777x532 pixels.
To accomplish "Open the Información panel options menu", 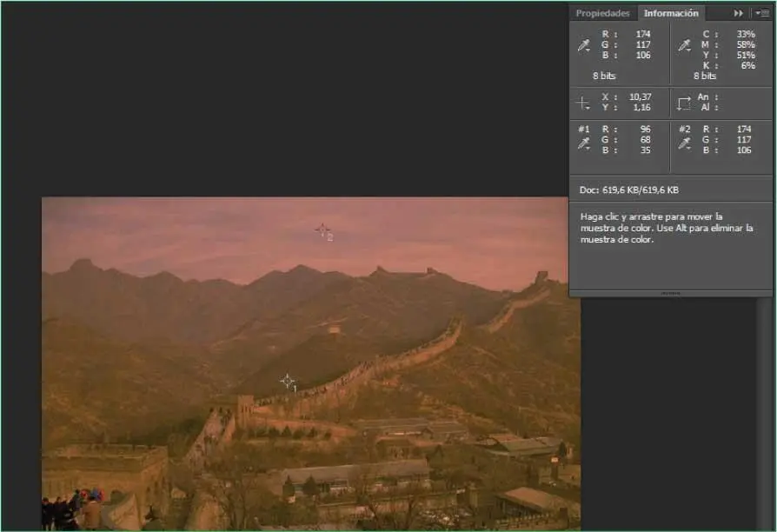I will coord(761,13).
